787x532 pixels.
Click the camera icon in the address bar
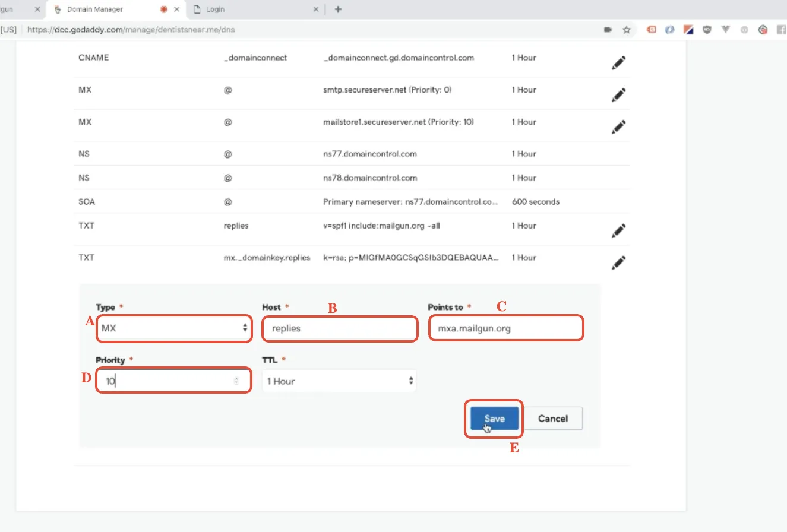(x=608, y=29)
